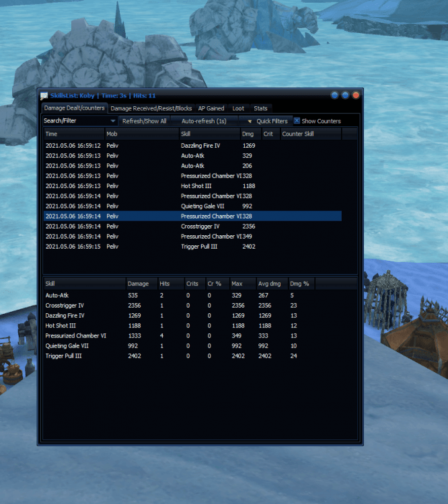The height and width of the screenshot is (504, 448).
Task: Switch to Damage Received/Resist/Blocks tab
Action: [x=151, y=108]
